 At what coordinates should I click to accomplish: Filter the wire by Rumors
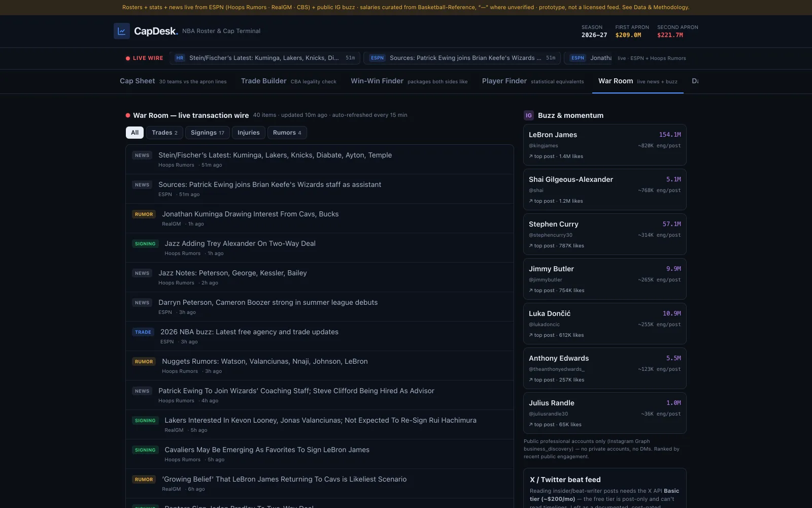coord(287,133)
